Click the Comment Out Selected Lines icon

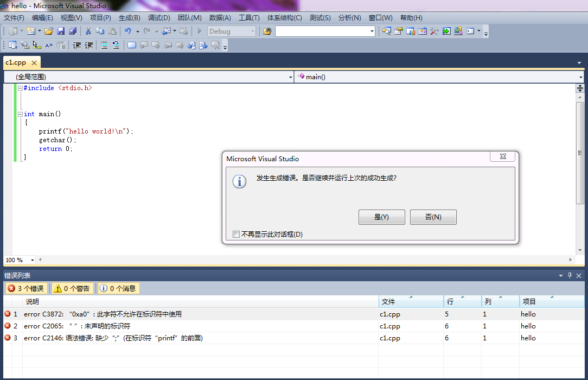point(104,46)
